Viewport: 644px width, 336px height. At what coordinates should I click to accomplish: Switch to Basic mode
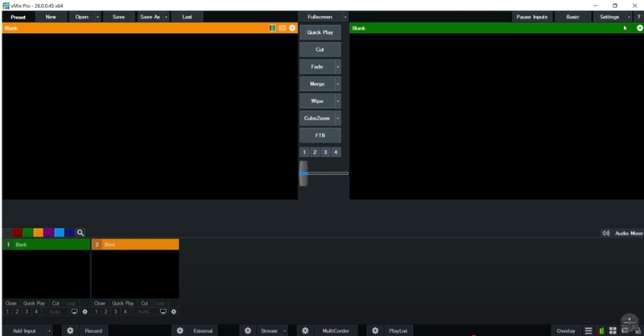pos(572,17)
